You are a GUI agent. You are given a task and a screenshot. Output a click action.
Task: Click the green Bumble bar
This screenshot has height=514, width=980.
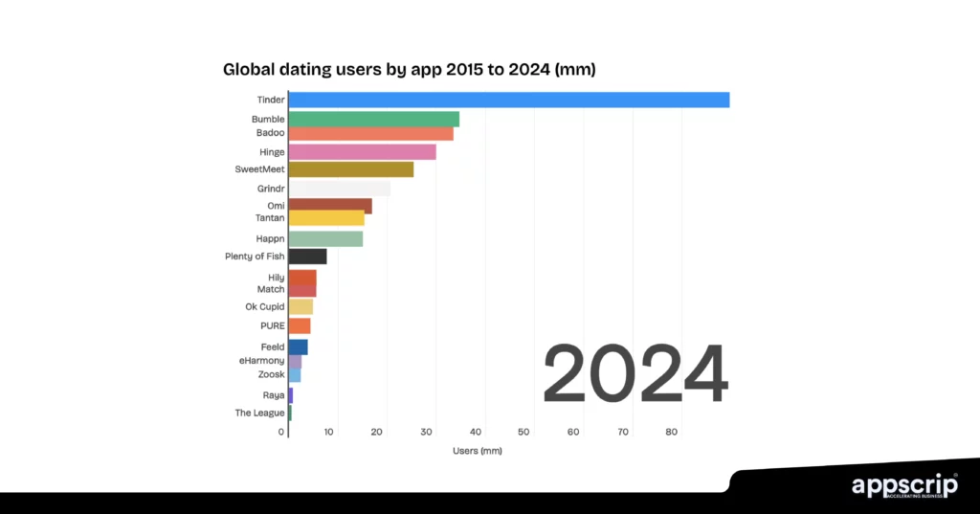pyautogui.click(x=374, y=120)
